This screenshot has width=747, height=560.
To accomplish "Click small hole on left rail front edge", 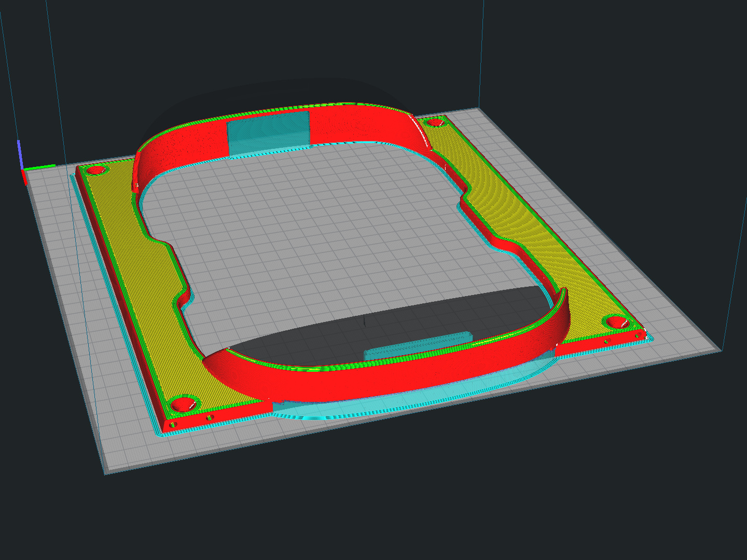I will click(210, 417).
